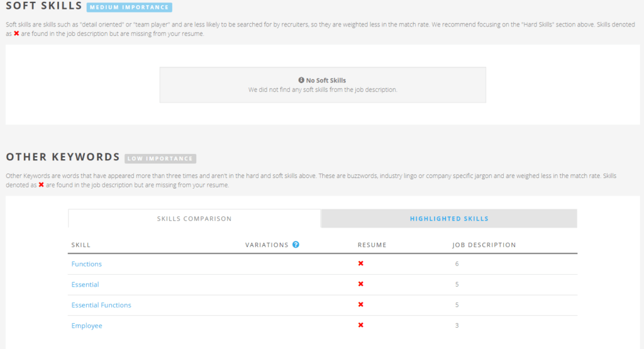Image resolution: width=644 pixels, height=349 pixels.
Task: Select count 5 in Essential row
Action: (457, 284)
